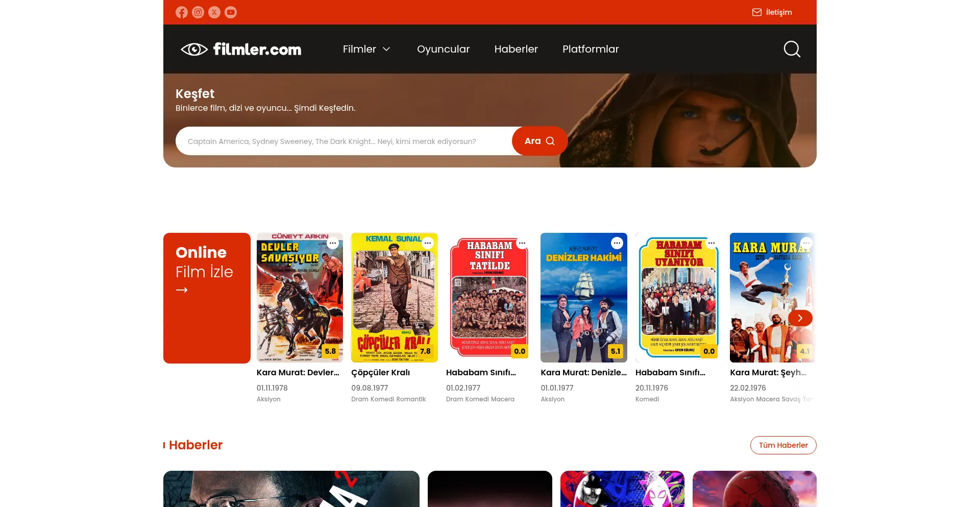Open options menu on Çöpçüler Kralı poster
The width and height of the screenshot is (980, 507).
click(428, 243)
